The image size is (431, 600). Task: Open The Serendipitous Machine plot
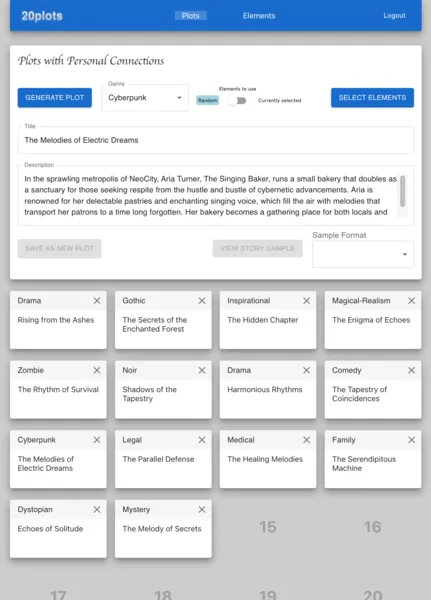click(x=373, y=459)
